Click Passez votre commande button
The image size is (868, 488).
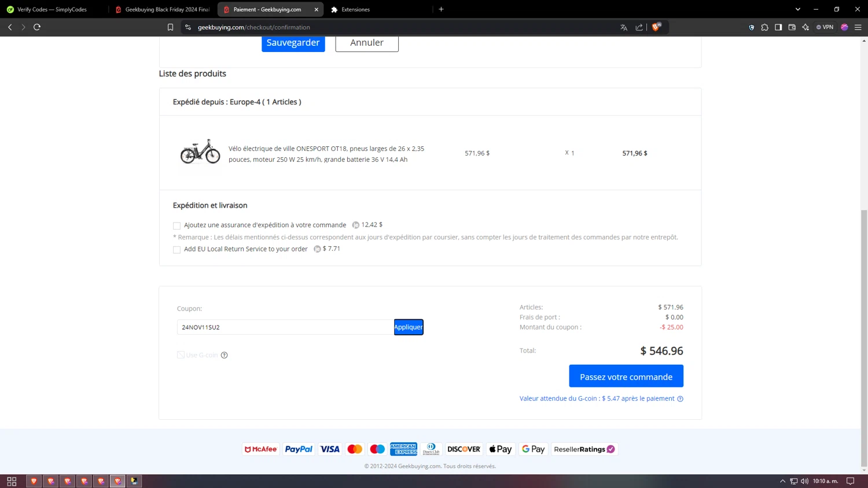pos(626,376)
